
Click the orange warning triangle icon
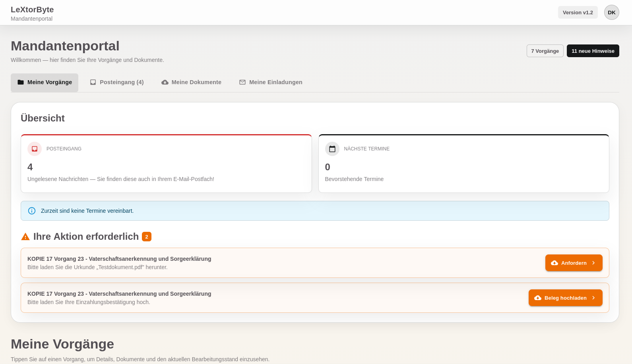(25, 237)
